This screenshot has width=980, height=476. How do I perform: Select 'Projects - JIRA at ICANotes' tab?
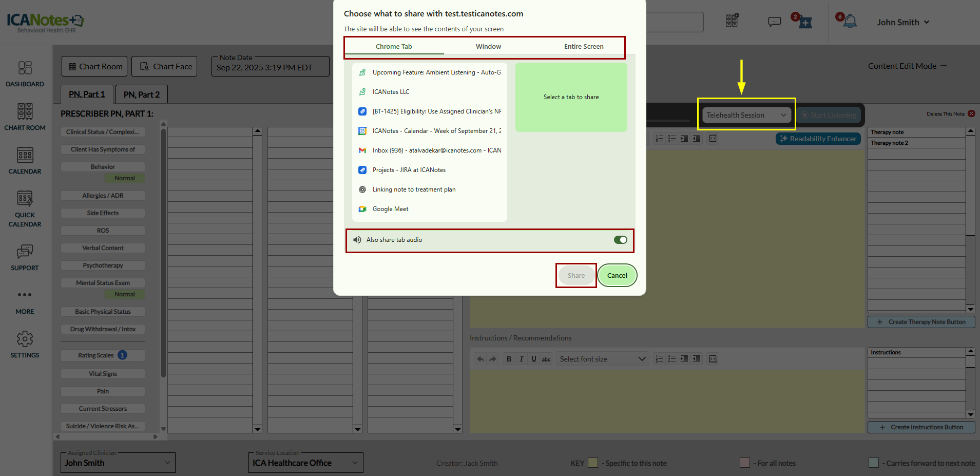(x=430, y=170)
